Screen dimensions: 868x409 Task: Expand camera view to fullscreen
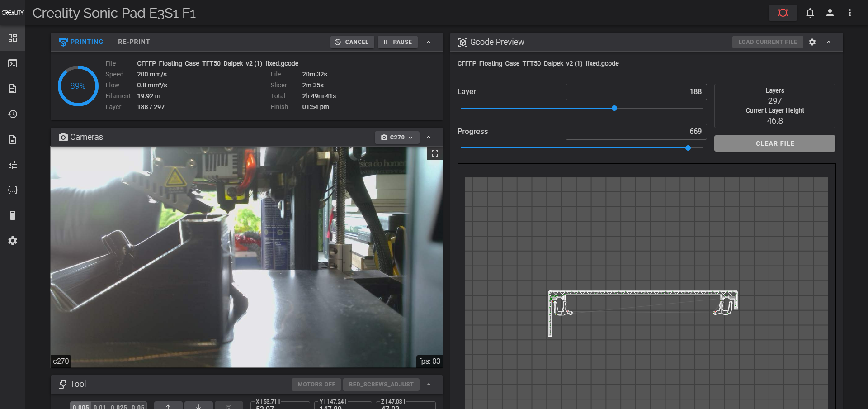pyautogui.click(x=435, y=153)
